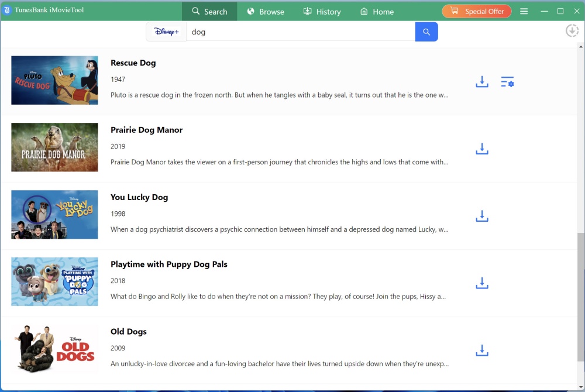Open advanced settings for Rescue Dog

point(507,82)
